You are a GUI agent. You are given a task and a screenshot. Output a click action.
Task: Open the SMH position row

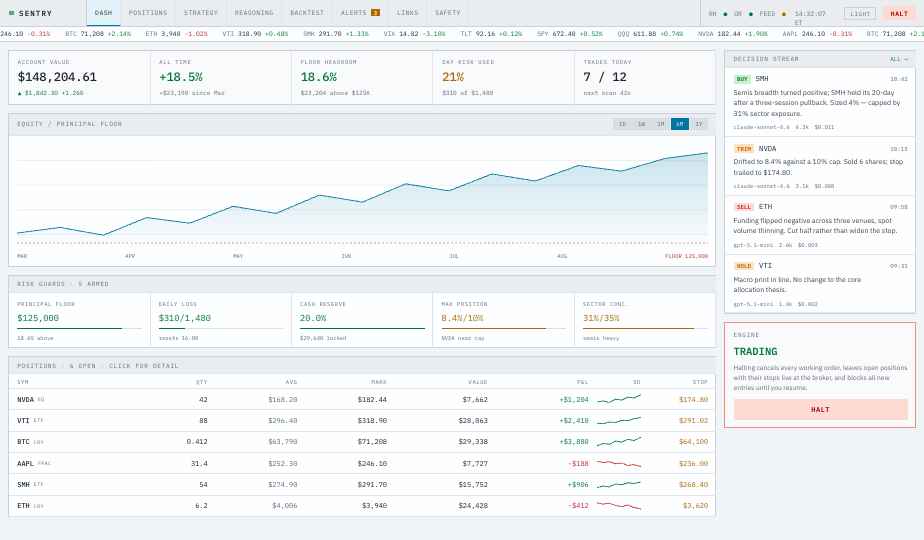[x=362, y=485]
